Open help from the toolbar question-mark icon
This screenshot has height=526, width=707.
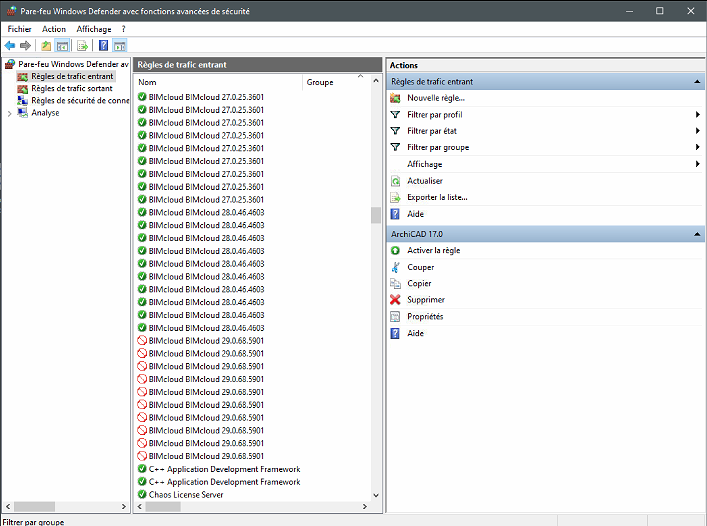tap(103, 46)
